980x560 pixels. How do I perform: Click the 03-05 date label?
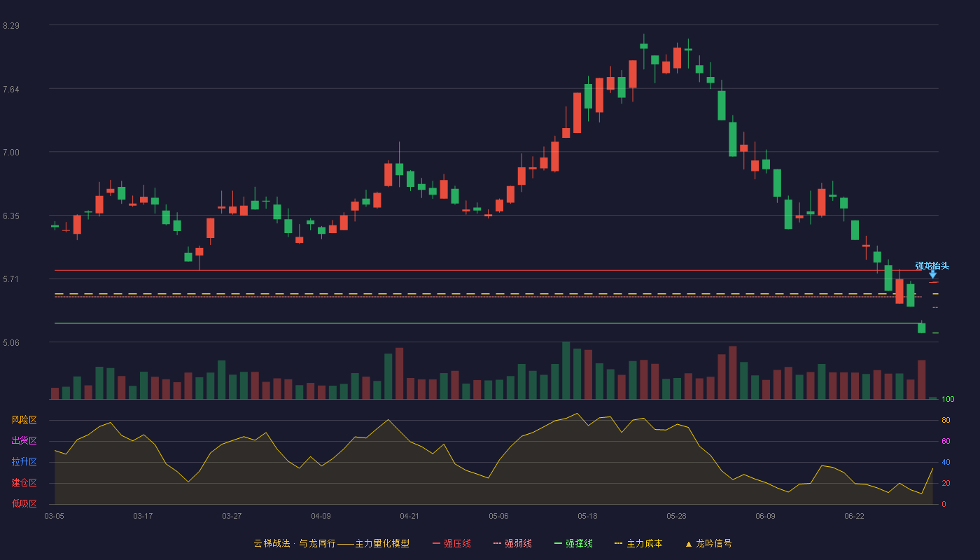[55, 516]
